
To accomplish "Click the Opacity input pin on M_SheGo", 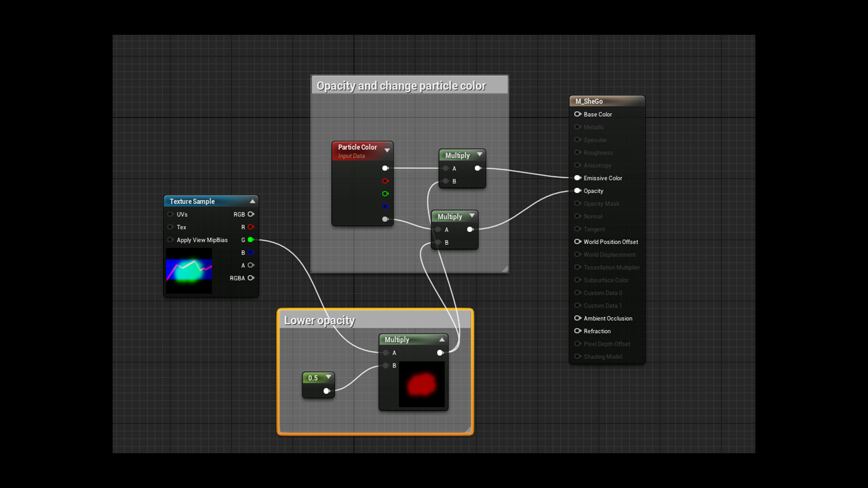I will 577,191.
